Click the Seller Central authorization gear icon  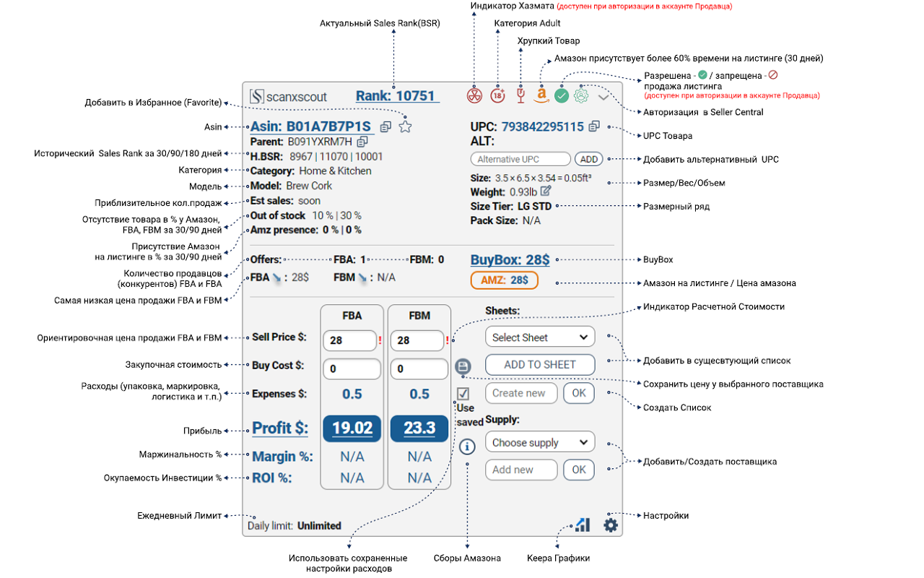coord(582,95)
